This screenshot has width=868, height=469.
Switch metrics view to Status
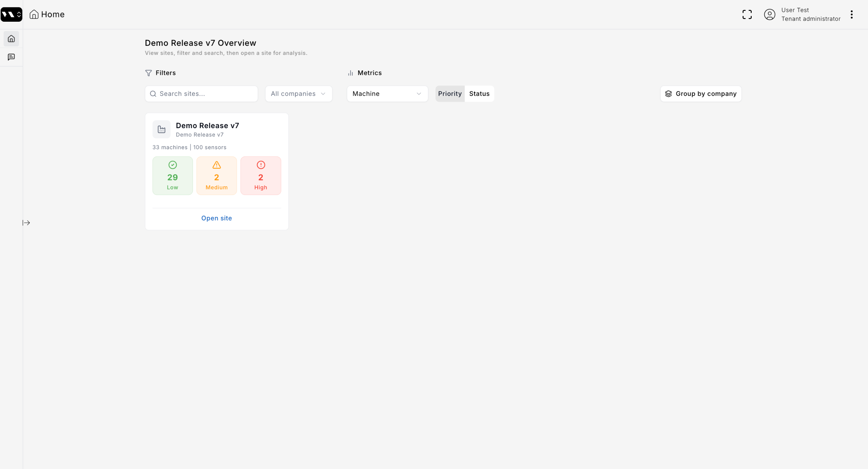[x=479, y=94]
